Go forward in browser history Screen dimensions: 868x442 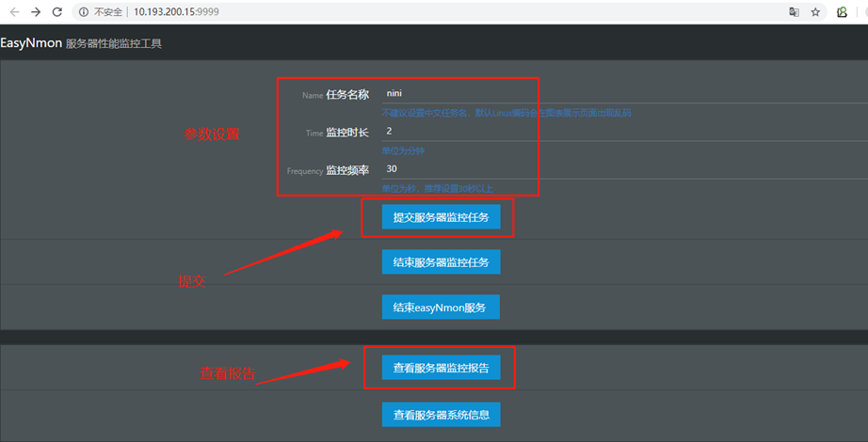[x=36, y=11]
